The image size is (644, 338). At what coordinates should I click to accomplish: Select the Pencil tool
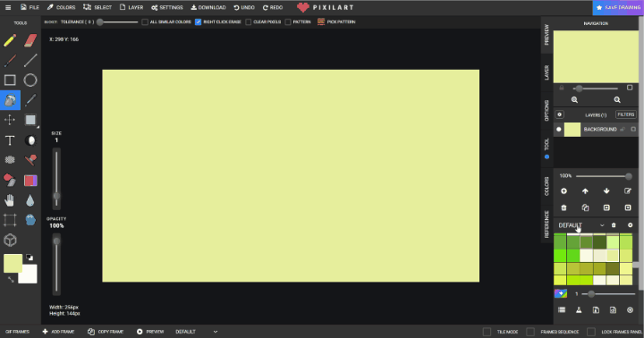10,40
